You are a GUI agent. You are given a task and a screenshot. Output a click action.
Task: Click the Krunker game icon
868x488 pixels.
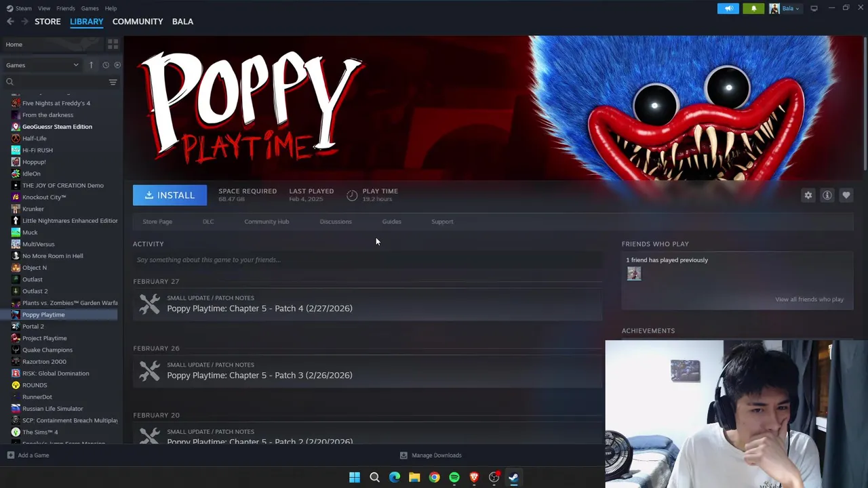pyautogui.click(x=16, y=209)
